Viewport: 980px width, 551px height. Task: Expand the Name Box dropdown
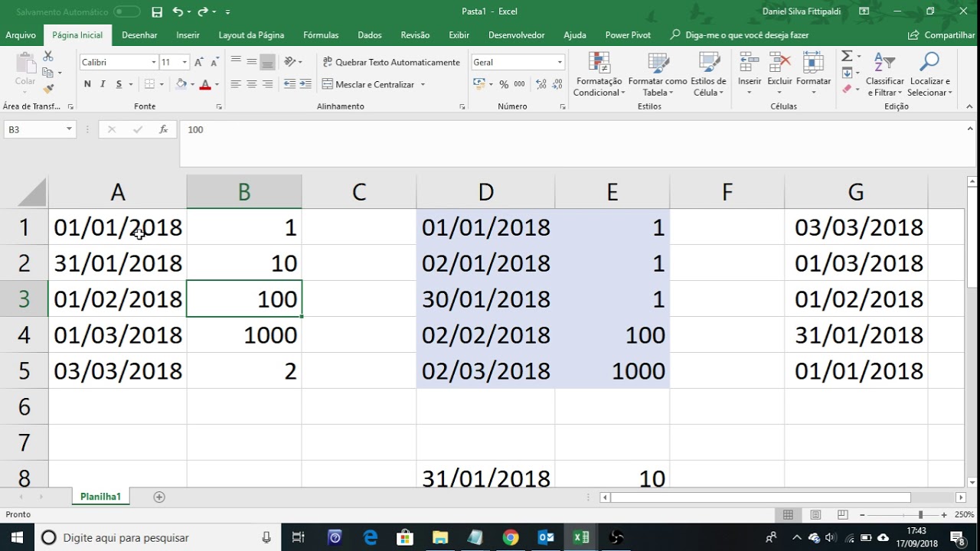point(69,129)
